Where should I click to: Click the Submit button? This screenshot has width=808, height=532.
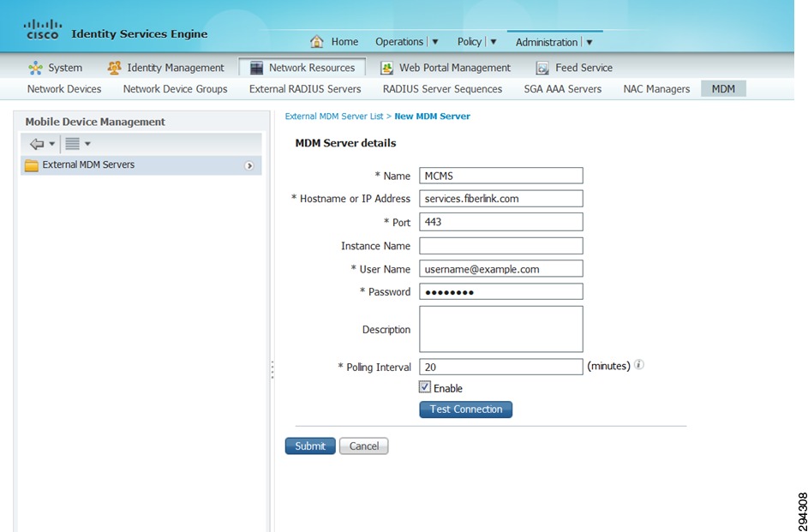pyautogui.click(x=310, y=446)
